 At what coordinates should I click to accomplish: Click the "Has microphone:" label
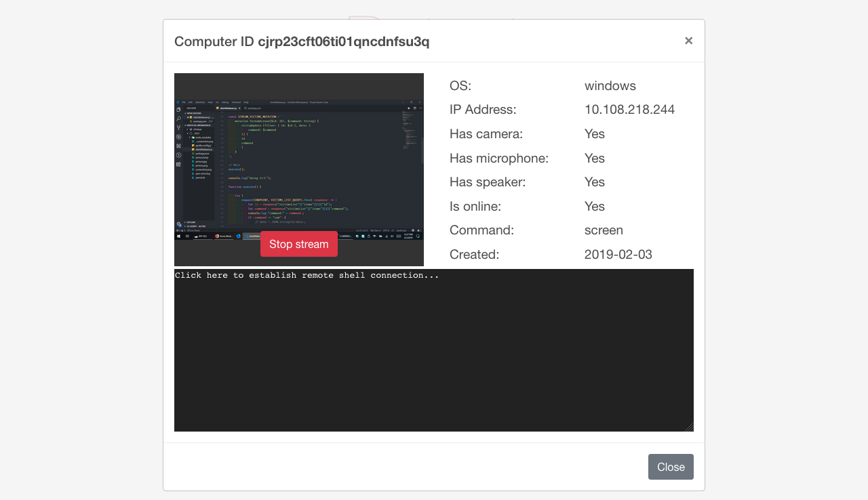click(x=499, y=159)
